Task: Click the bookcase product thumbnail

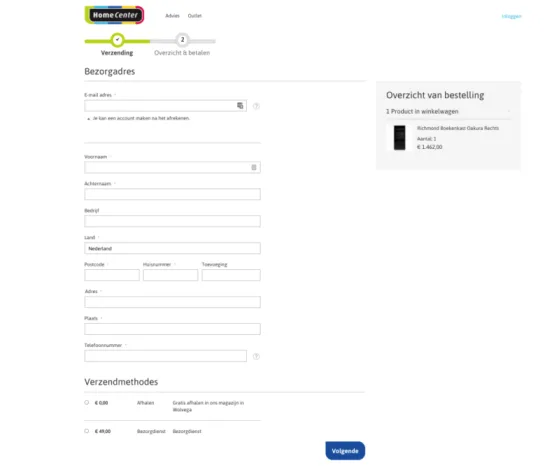Action: [399, 138]
